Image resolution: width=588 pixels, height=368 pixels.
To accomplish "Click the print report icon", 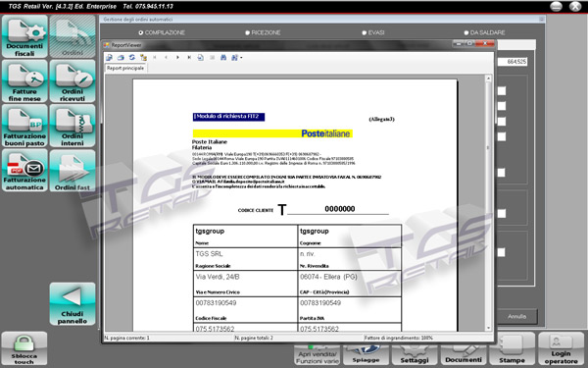I will (x=121, y=58).
